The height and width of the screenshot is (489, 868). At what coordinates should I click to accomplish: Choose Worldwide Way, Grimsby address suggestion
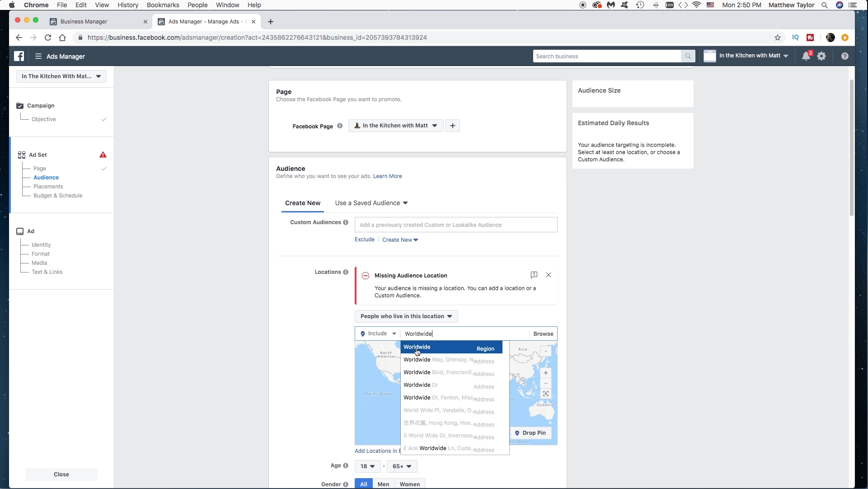click(x=451, y=360)
